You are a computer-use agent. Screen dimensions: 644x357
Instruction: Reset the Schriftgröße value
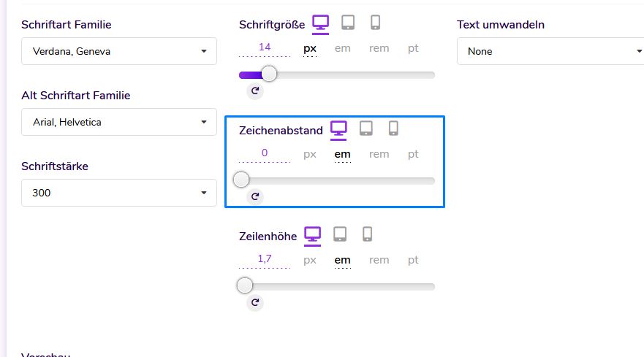(255, 91)
